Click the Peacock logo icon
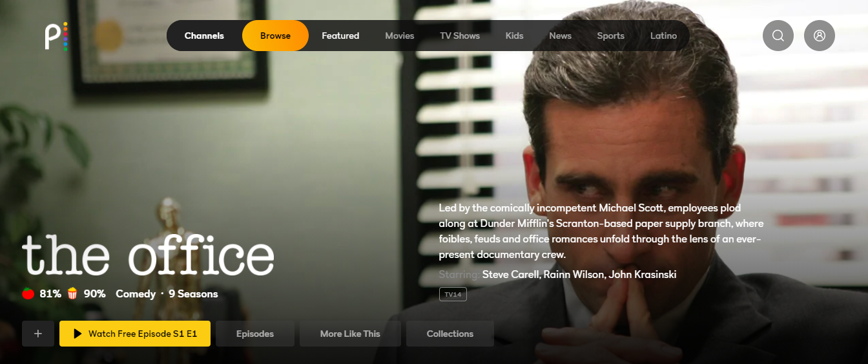 pos(56,36)
